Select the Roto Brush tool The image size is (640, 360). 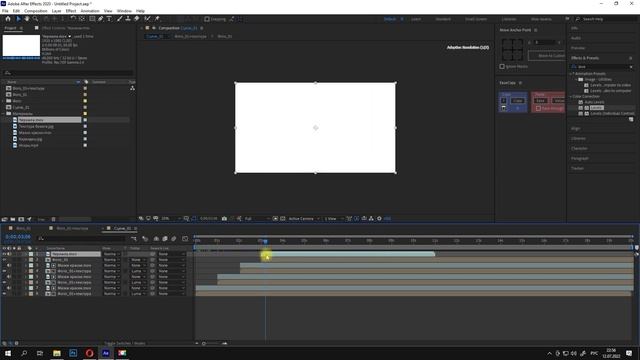point(147,19)
